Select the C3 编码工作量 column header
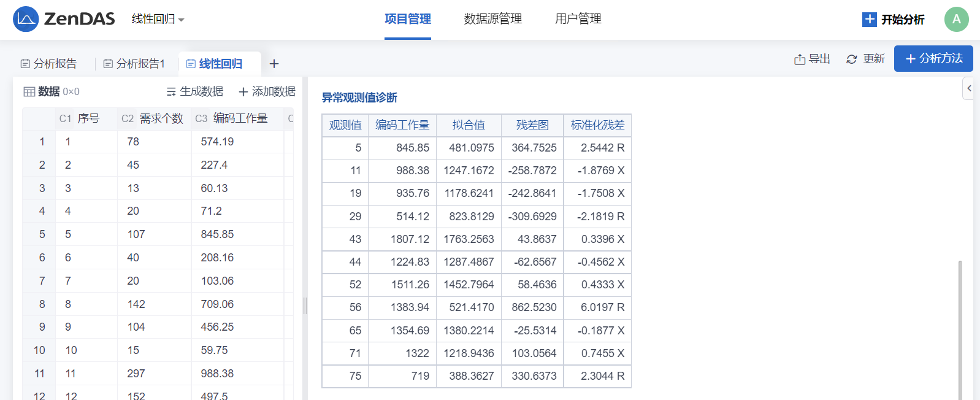Viewport: 980px width, 400px height. point(233,118)
